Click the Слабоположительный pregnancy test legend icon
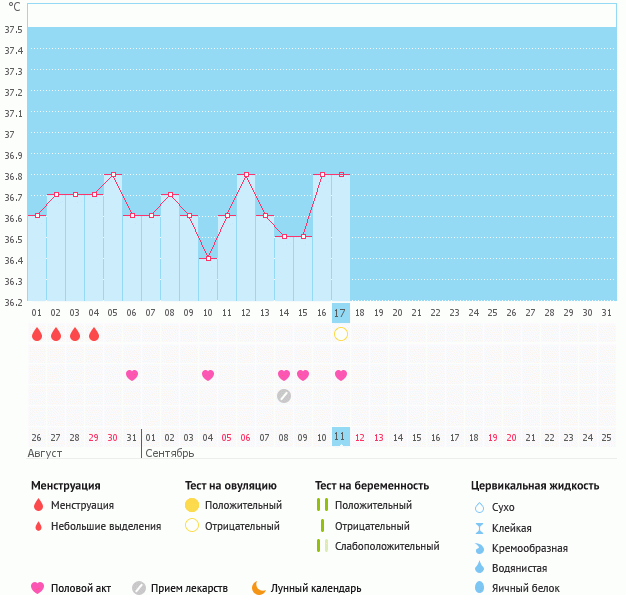The height and width of the screenshot is (595, 626). point(321,546)
